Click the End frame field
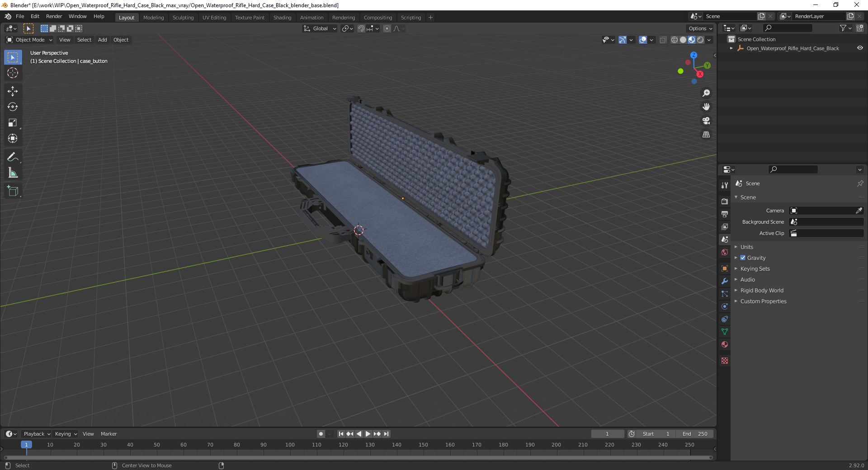The image size is (868, 470). tap(695, 434)
